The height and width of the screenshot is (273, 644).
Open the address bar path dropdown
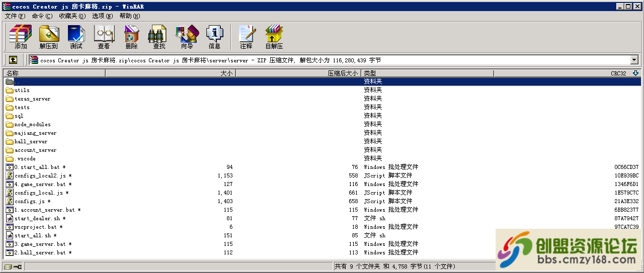point(634,60)
